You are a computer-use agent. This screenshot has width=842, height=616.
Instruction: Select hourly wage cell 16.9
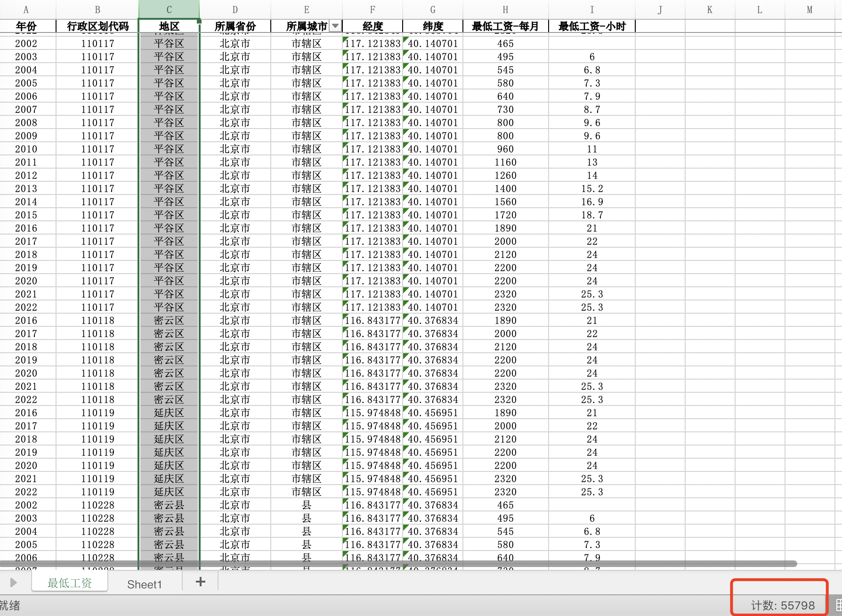(x=592, y=202)
